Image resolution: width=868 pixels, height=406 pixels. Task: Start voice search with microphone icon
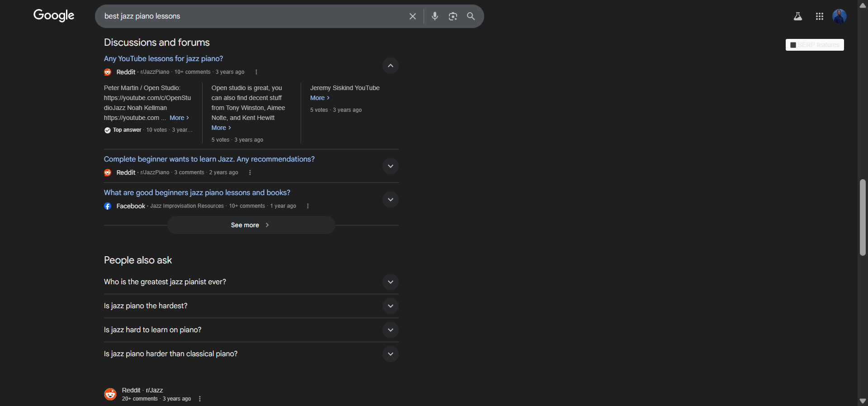point(434,16)
